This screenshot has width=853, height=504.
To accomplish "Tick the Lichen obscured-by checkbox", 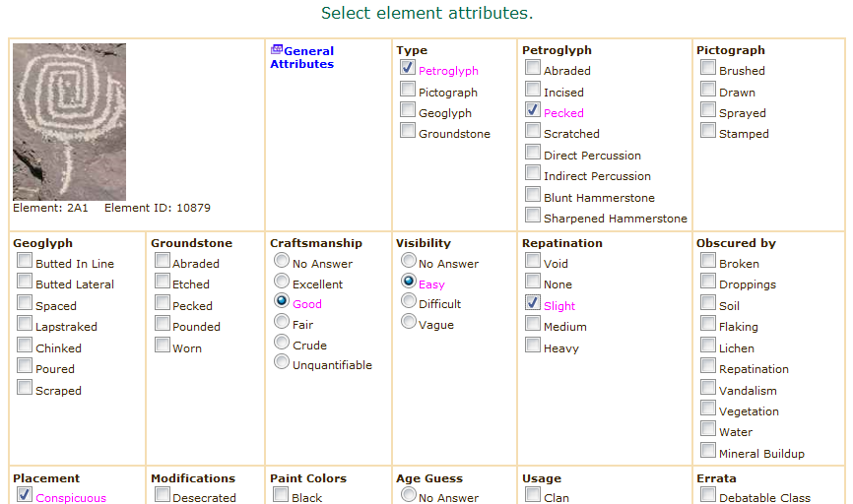I will click(x=707, y=346).
